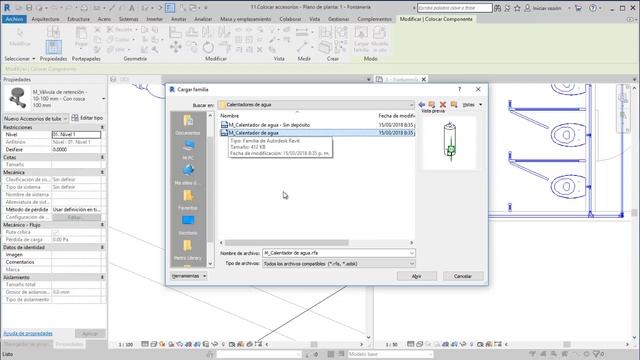Open the Archivo menu tab
The image size is (640, 360).
[x=14, y=19]
